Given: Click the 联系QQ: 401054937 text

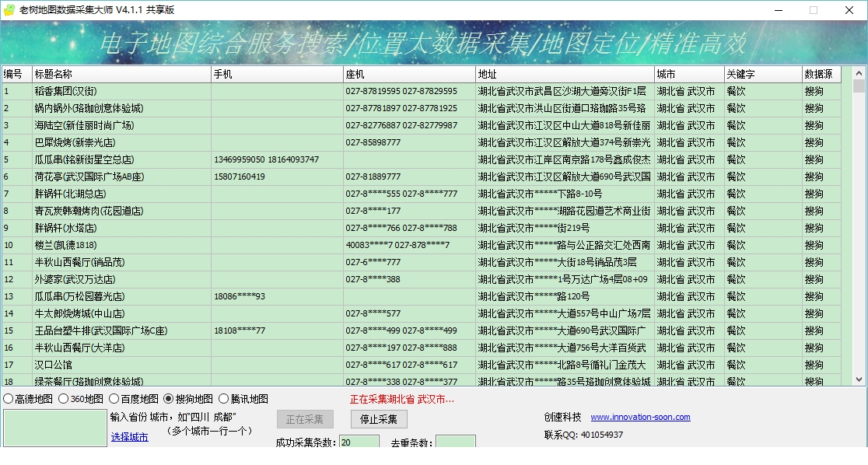Looking at the screenshot, I should coord(583,435).
